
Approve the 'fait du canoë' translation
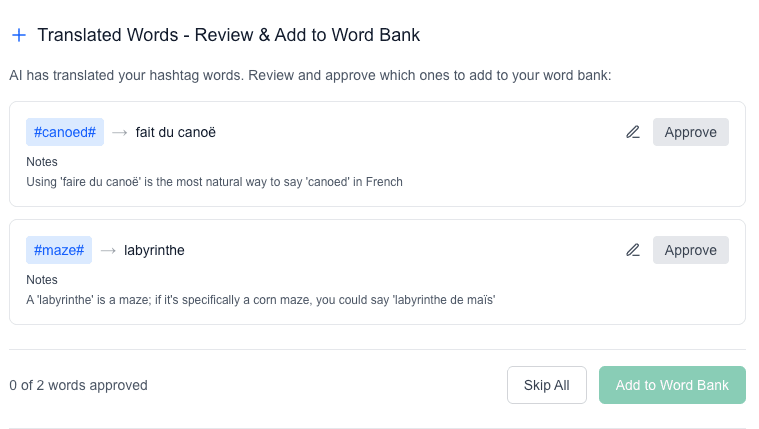[690, 132]
